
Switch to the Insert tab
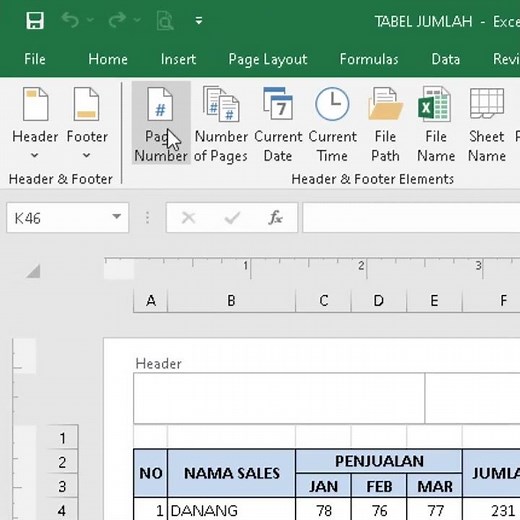coord(178,59)
